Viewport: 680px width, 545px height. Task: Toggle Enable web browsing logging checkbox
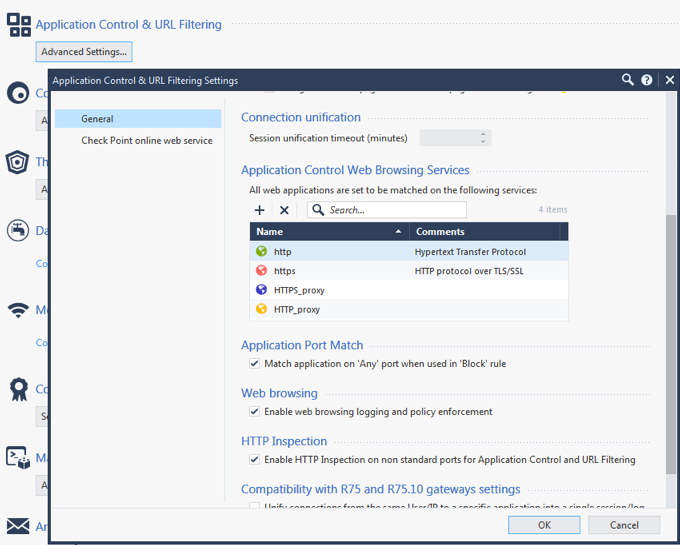255,411
